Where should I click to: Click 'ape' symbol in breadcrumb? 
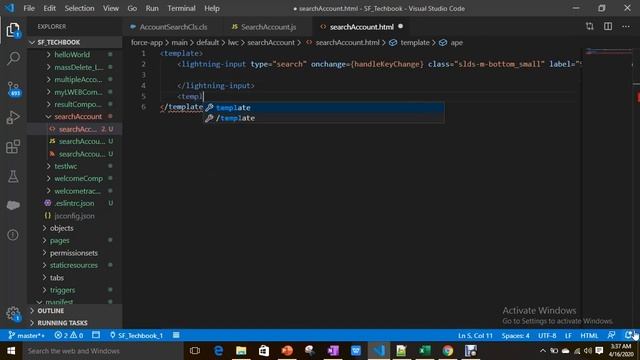pos(456,42)
